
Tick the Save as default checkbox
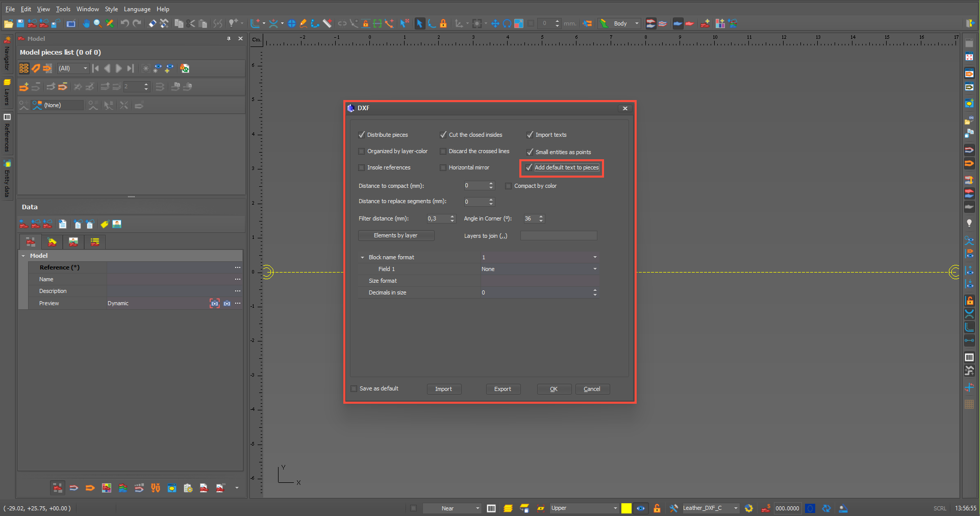coord(354,389)
